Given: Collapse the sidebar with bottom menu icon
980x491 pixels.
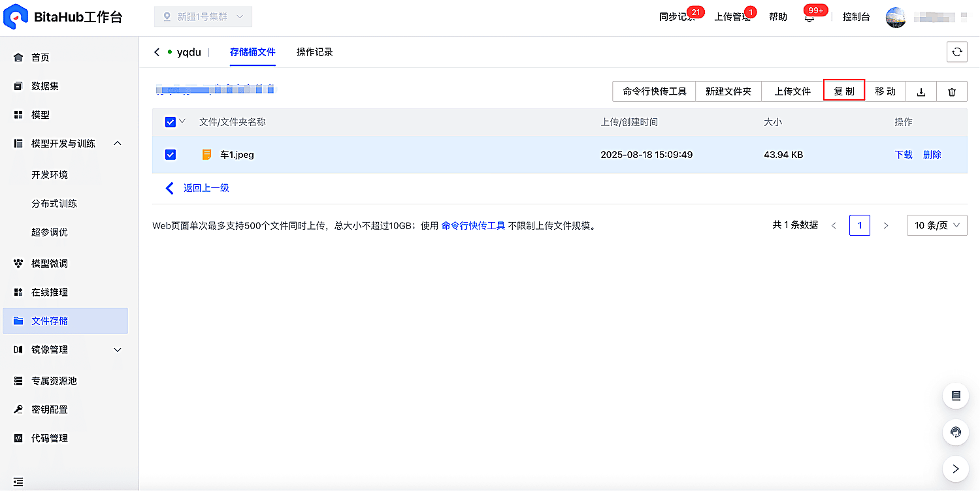Looking at the screenshot, I should 18,483.
